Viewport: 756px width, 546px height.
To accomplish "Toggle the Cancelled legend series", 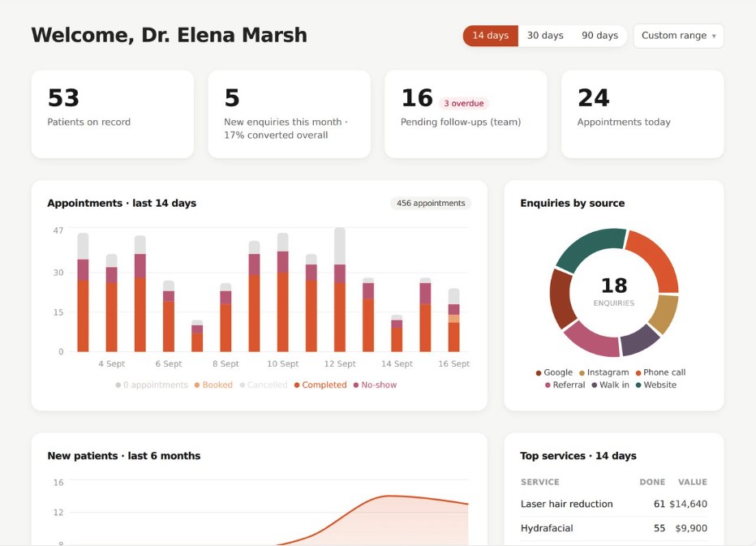I will pos(264,385).
